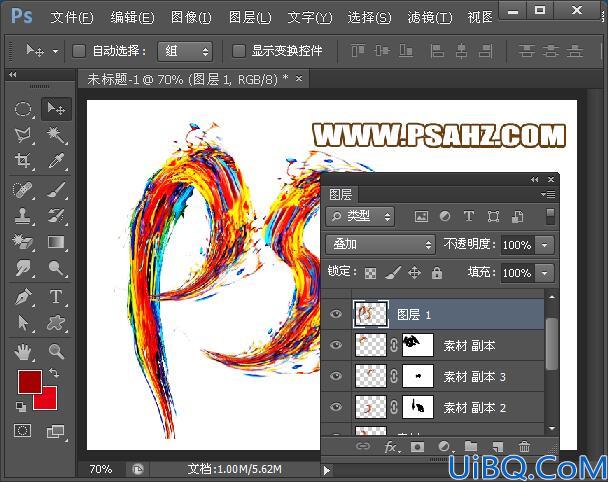The width and height of the screenshot is (608, 482).
Task: Open the 类型 layer filter dropdown
Action: pyautogui.click(x=360, y=216)
